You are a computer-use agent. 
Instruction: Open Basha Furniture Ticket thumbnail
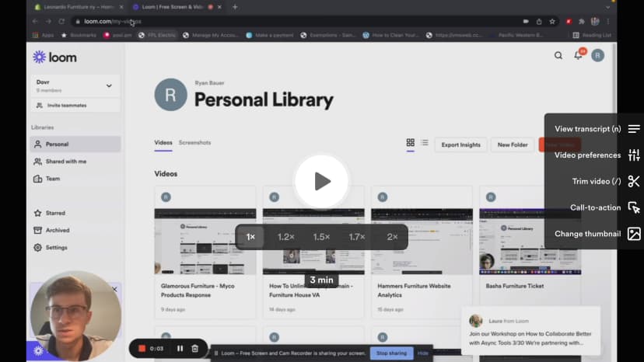pyautogui.click(x=530, y=242)
